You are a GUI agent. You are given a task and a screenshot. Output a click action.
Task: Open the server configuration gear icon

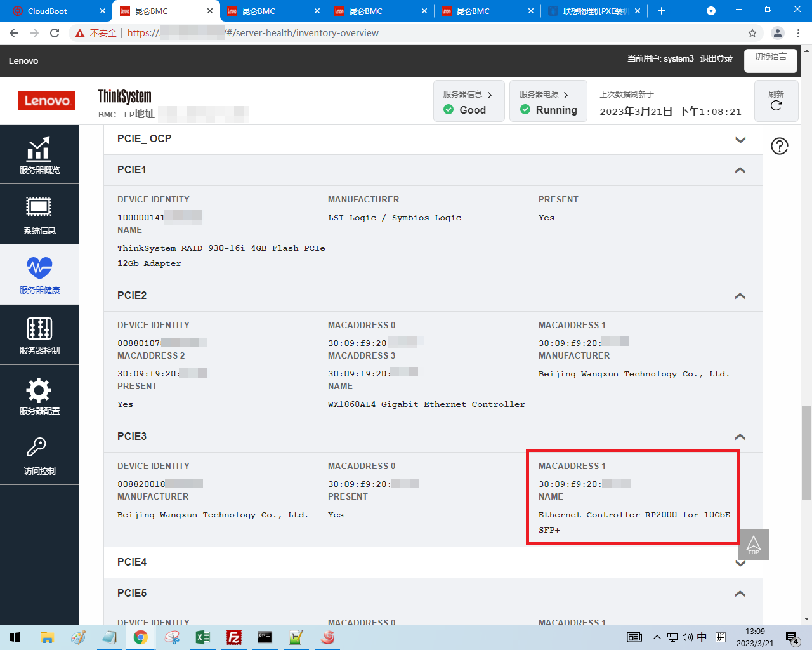39,390
